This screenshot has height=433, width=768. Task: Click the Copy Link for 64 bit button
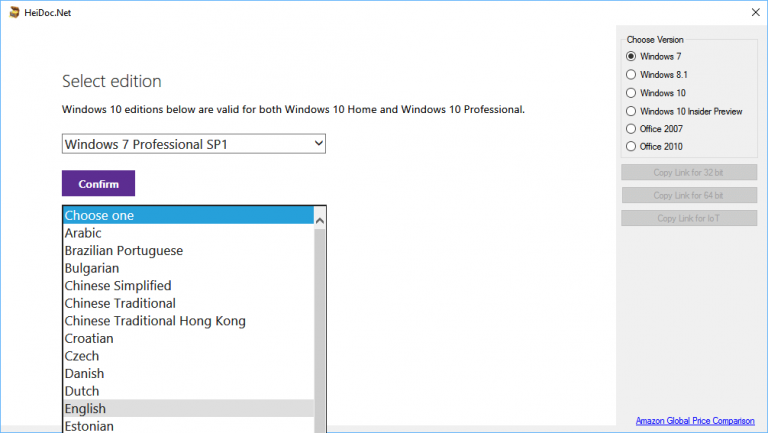point(689,195)
